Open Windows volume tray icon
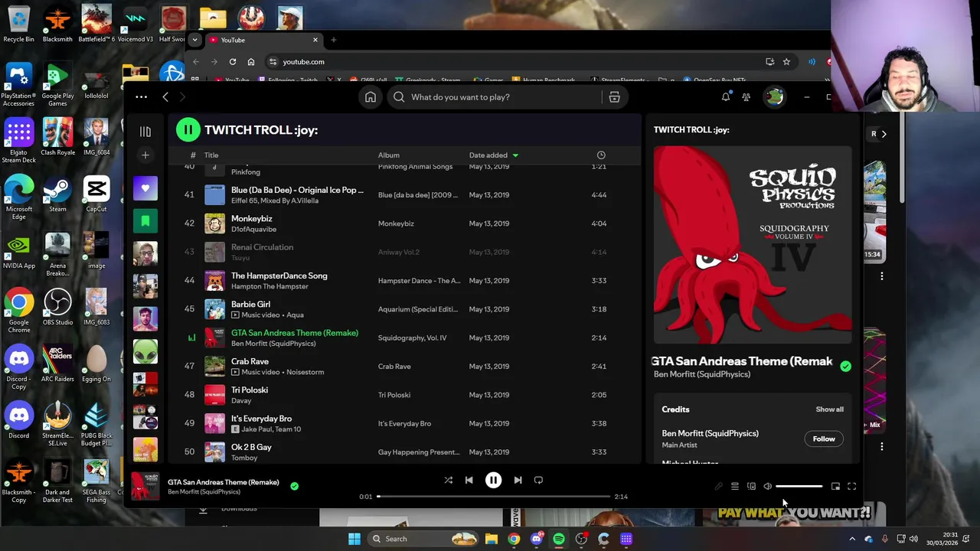This screenshot has width=980, height=551. [x=913, y=539]
